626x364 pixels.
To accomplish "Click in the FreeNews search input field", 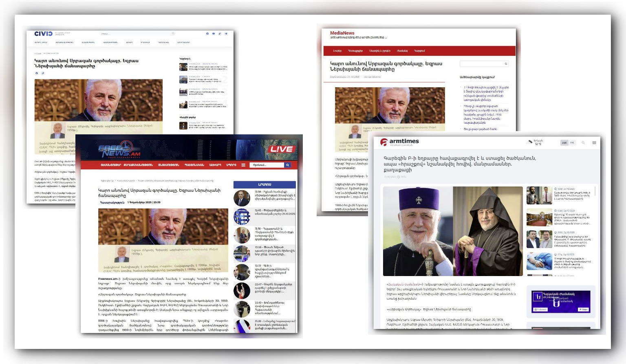I will click(267, 165).
